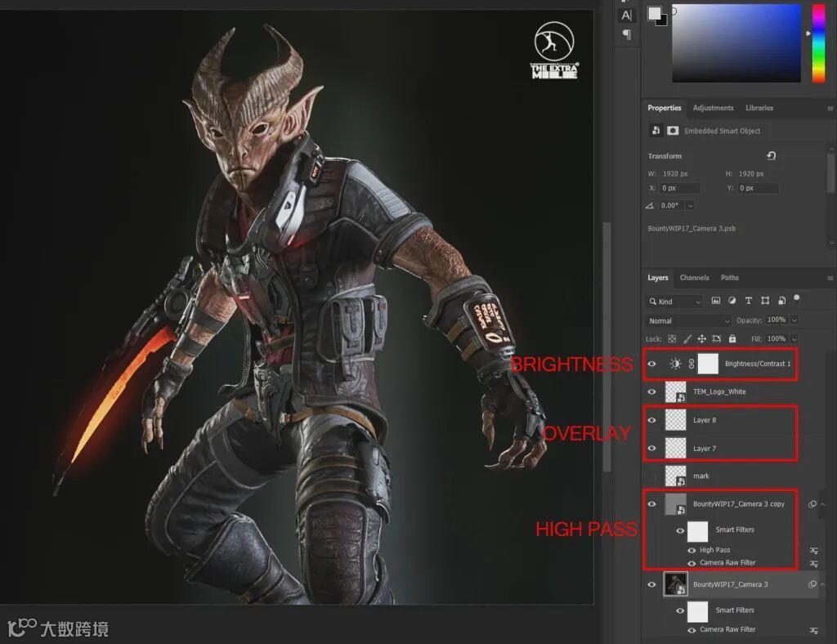837x644 pixels.
Task: Click the rainbow hue slider
Action: 818,44
